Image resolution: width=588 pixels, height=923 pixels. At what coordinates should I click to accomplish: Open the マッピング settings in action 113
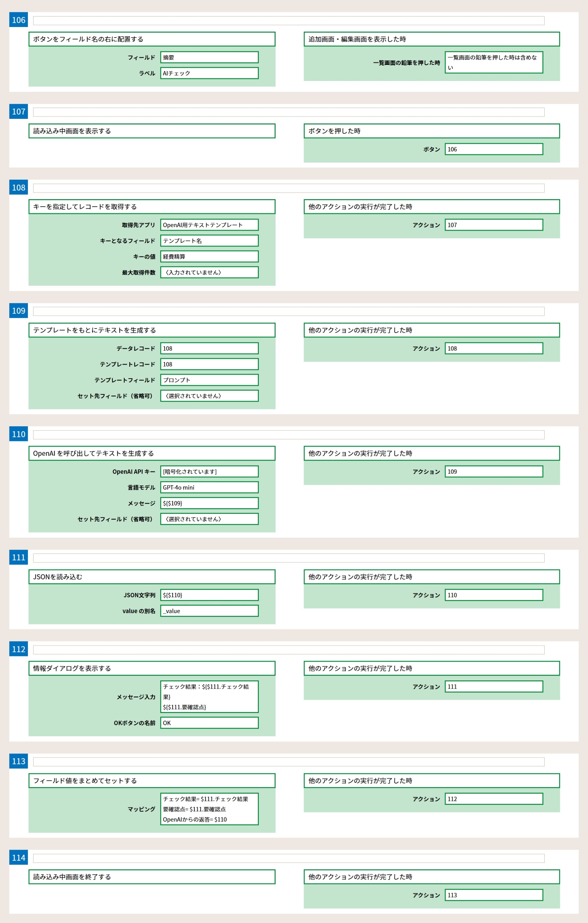(x=209, y=809)
